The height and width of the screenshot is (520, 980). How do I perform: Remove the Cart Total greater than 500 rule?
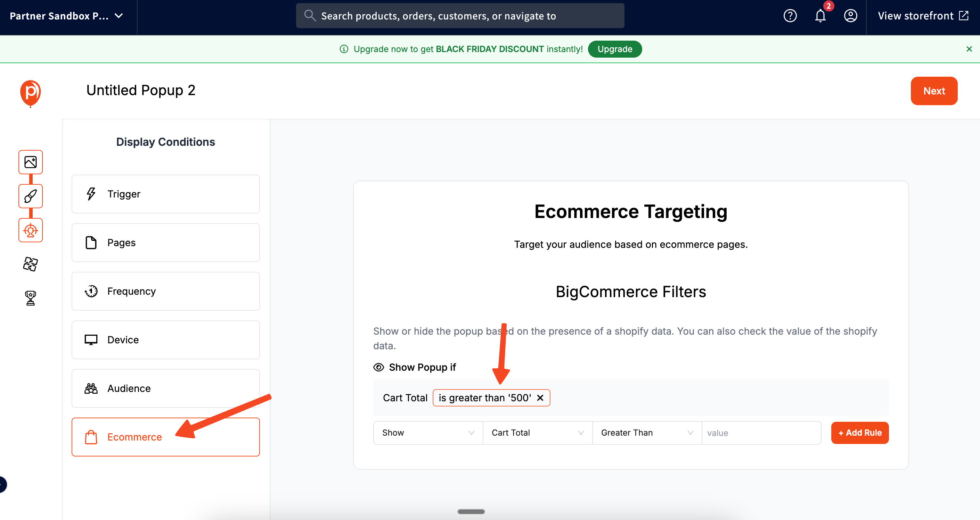[x=540, y=397]
